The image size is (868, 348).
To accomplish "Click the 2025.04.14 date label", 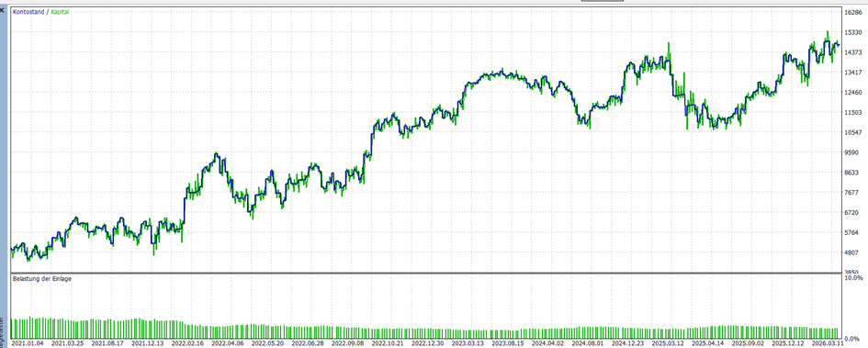I will 708,343.
